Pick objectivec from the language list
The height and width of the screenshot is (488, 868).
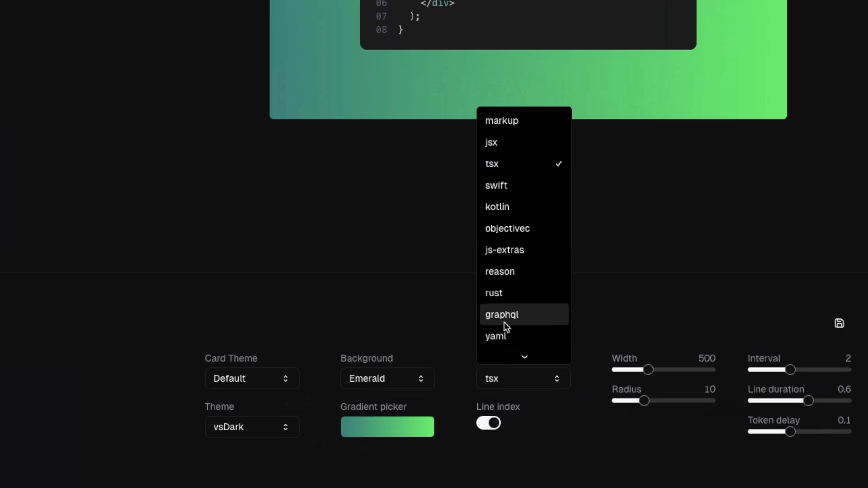[524, 228]
